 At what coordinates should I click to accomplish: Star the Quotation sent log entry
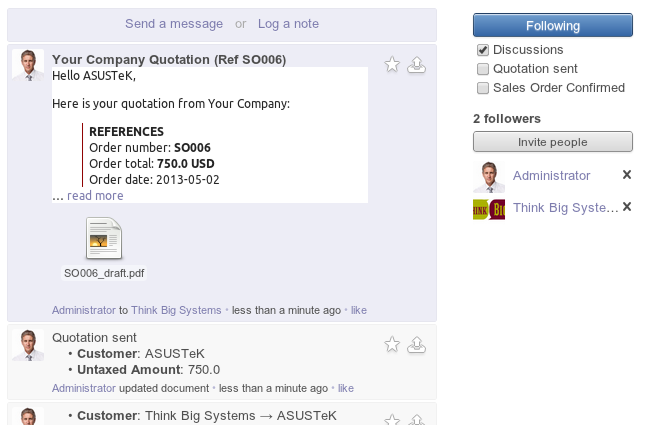392,344
